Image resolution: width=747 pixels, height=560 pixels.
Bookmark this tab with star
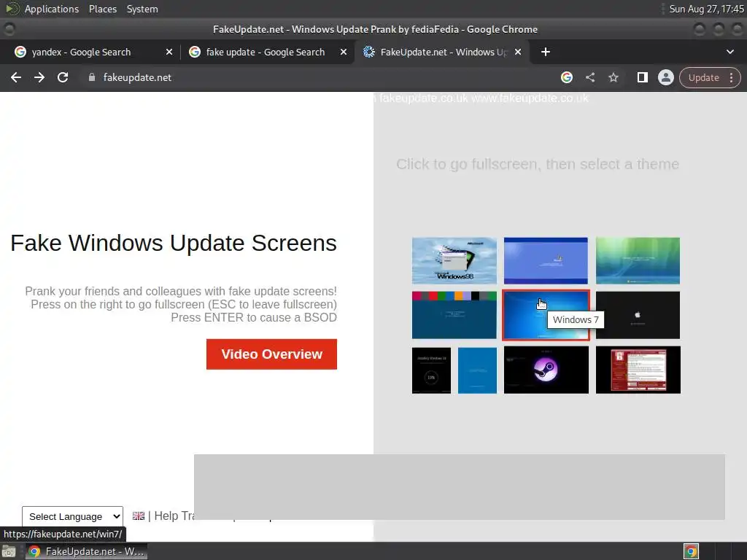pos(614,77)
